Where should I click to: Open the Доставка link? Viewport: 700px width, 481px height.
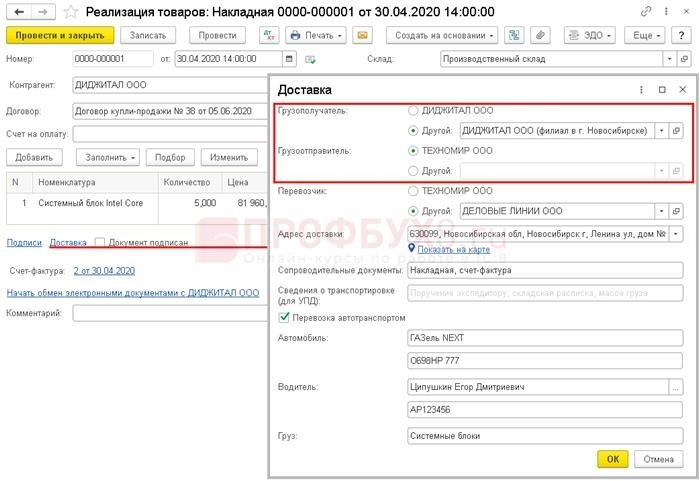(68, 243)
